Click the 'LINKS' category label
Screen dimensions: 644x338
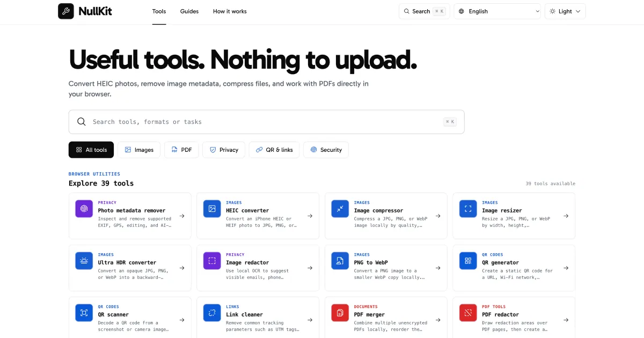point(233,307)
